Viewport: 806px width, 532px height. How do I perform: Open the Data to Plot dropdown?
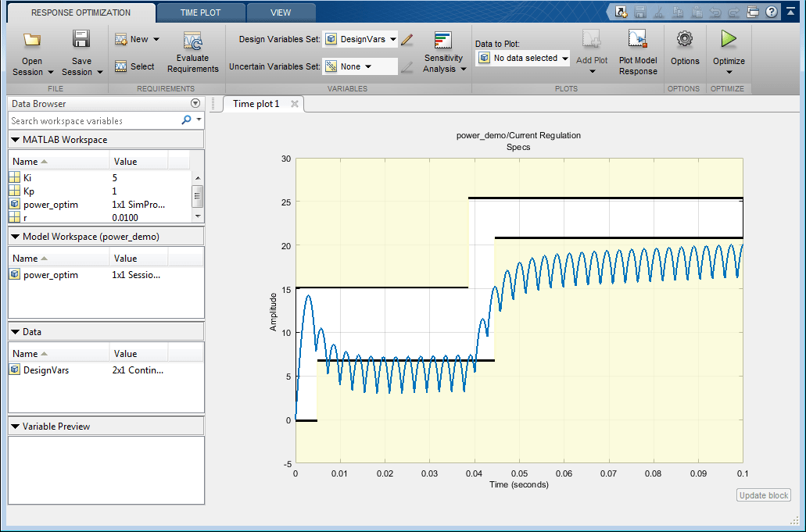click(x=522, y=58)
